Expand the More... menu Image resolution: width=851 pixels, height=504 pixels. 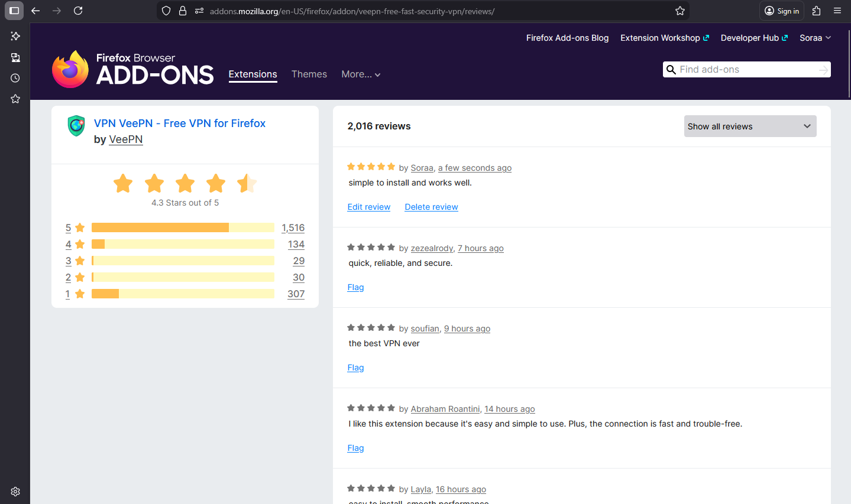pyautogui.click(x=361, y=74)
